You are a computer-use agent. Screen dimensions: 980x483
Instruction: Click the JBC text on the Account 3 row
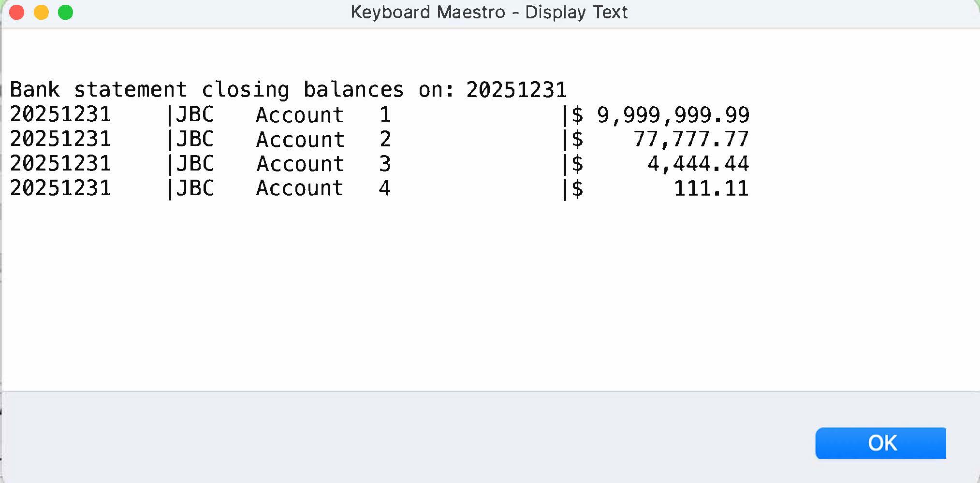click(x=195, y=164)
